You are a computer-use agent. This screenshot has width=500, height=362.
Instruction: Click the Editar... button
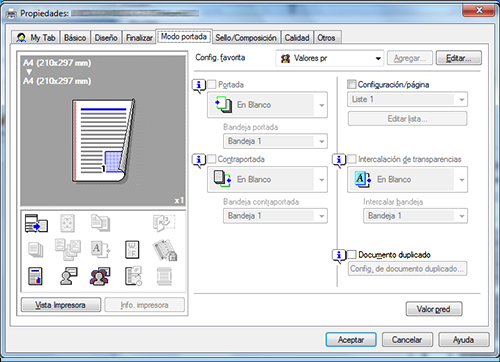459,58
